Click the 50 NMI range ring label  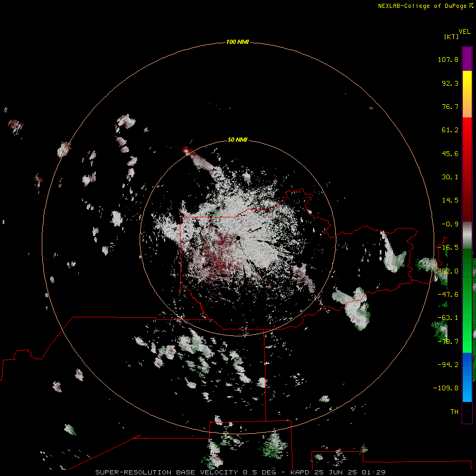coord(237,140)
